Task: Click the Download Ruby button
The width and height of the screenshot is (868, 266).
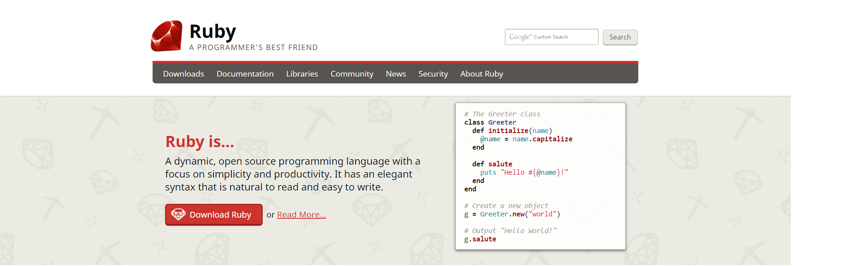Action: click(214, 215)
